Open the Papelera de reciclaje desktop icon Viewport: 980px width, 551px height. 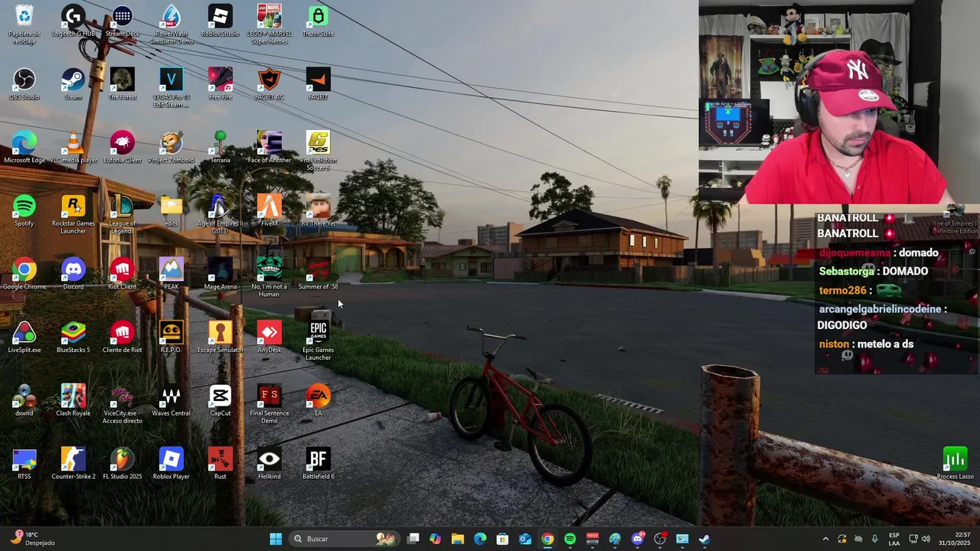24,24
